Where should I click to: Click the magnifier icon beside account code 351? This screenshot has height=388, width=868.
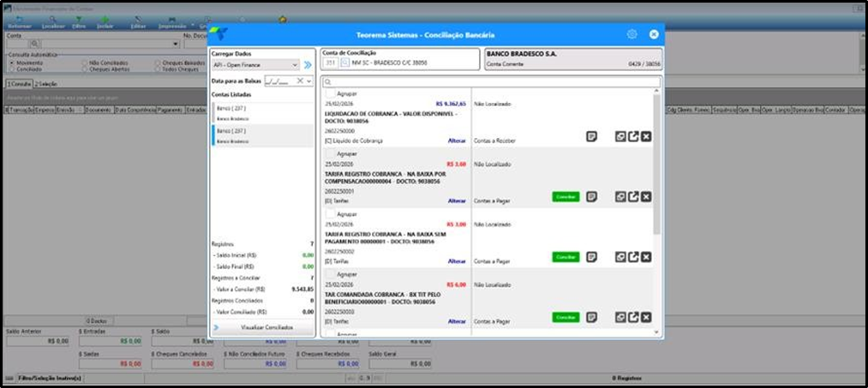(x=344, y=63)
